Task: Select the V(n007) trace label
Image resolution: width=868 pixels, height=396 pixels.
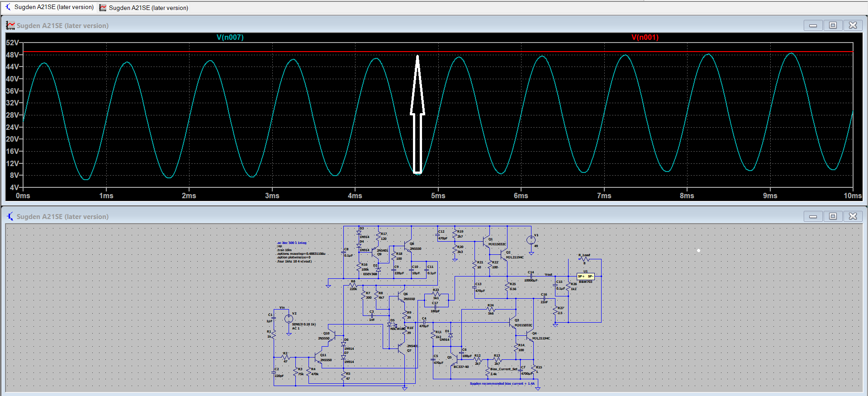Action: (230, 37)
